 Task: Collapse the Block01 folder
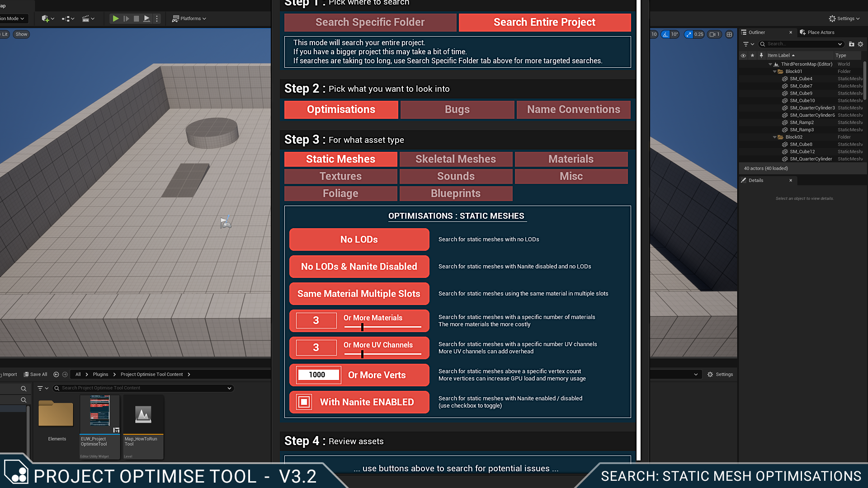pos(775,71)
